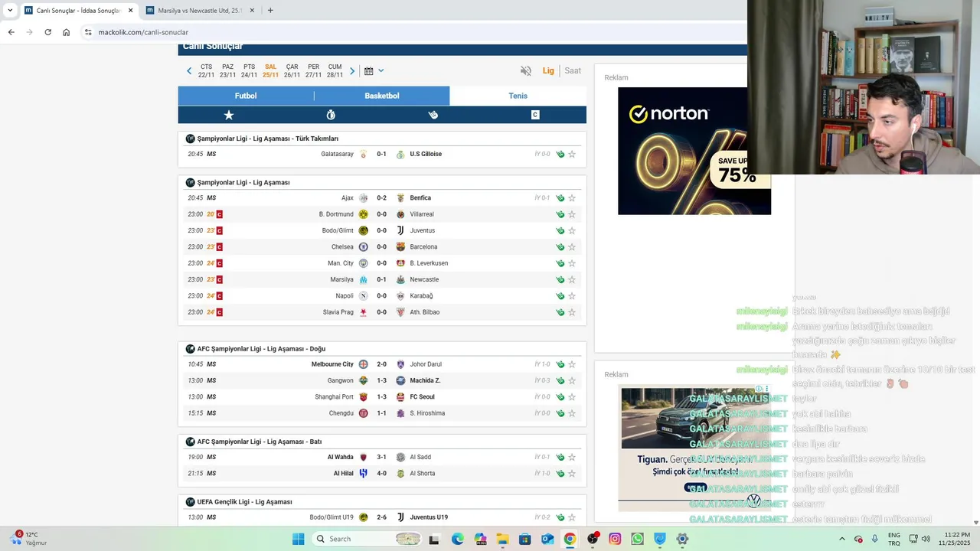This screenshot has height=551, width=980.
Task: Open the Marsilya 0-1 Newcastle score
Action: pyautogui.click(x=381, y=279)
